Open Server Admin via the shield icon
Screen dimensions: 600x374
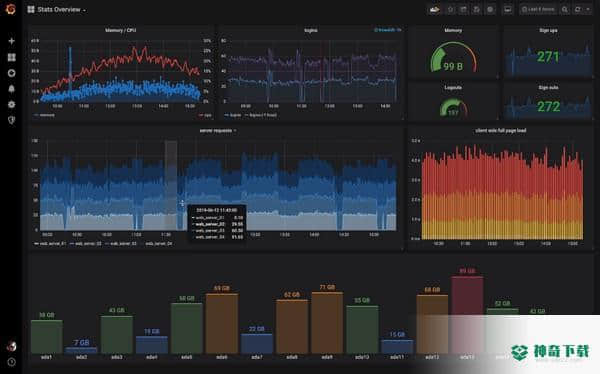11,120
